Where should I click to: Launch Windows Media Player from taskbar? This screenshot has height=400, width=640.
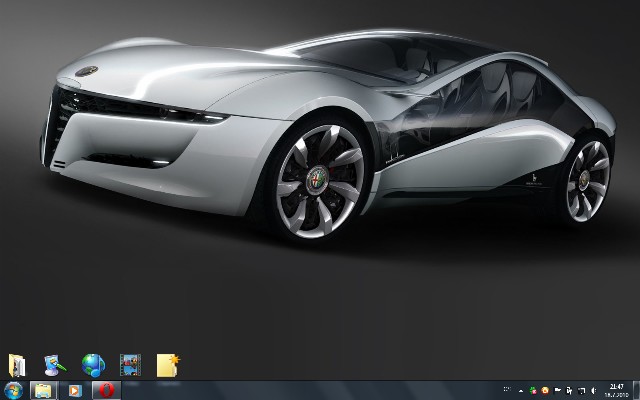point(74,390)
